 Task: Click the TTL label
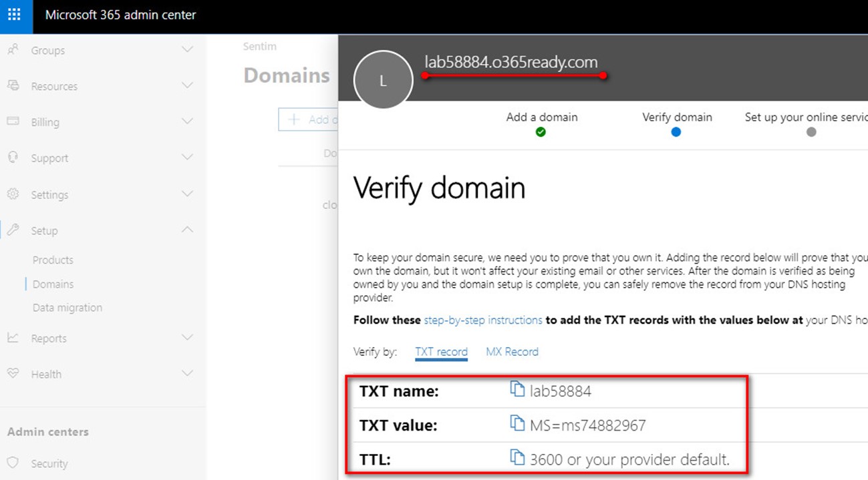tap(375, 459)
